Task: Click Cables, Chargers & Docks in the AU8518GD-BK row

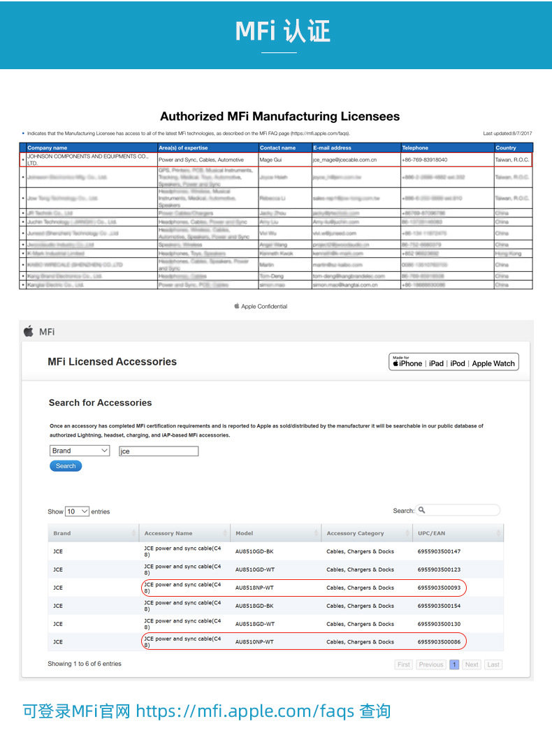Action: (x=360, y=606)
